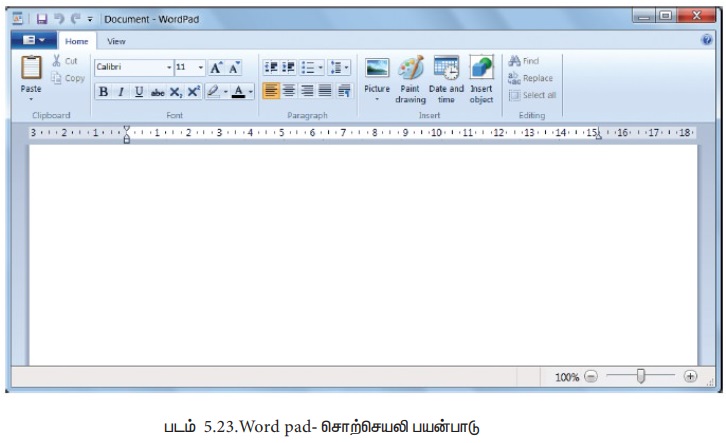Click the zoom slider handle

coord(641,377)
